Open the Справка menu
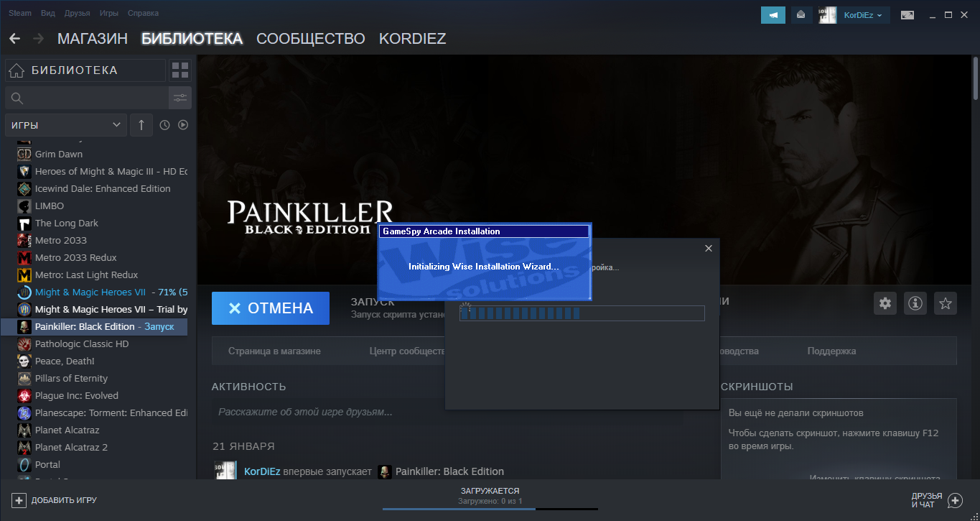980x521 pixels. [144, 14]
